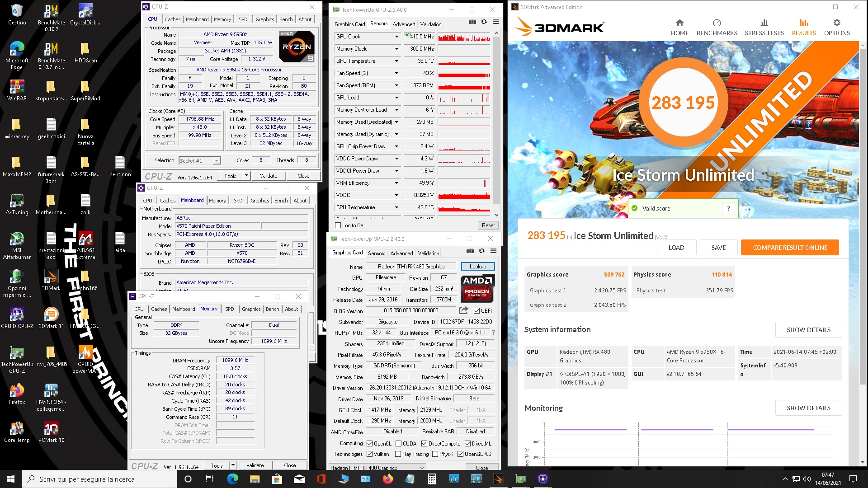Toggle CUDA computing checkbox

[398, 444]
